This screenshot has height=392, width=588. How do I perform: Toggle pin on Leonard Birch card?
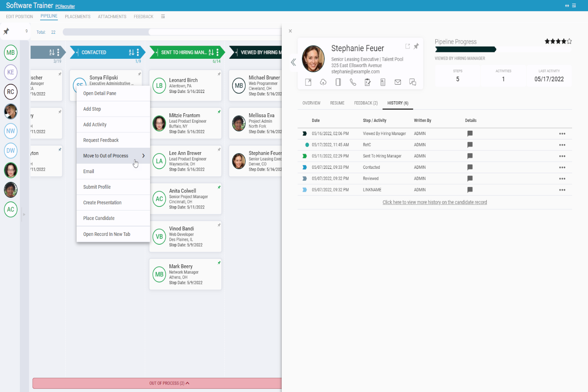[219, 74]
